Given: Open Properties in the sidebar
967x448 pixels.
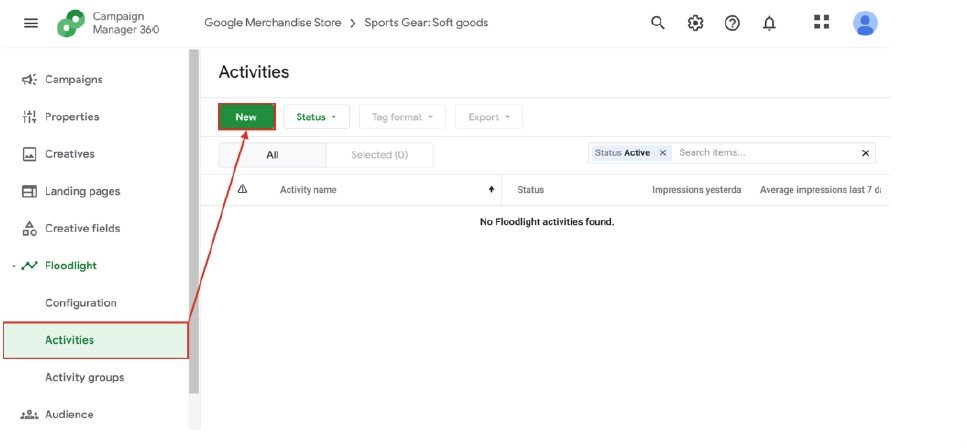Looking at the screenshot, I should 72,117.
